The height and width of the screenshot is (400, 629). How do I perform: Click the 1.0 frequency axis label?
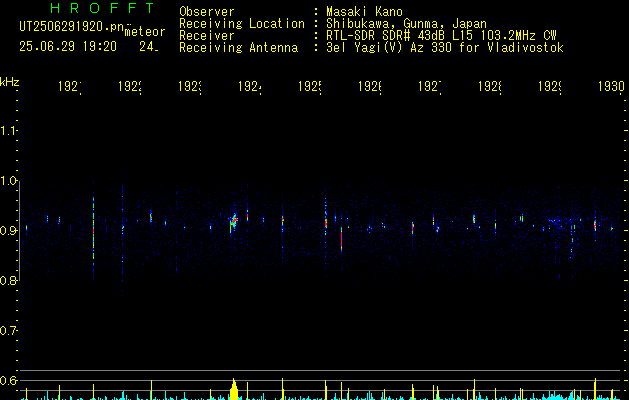point(9,181)
